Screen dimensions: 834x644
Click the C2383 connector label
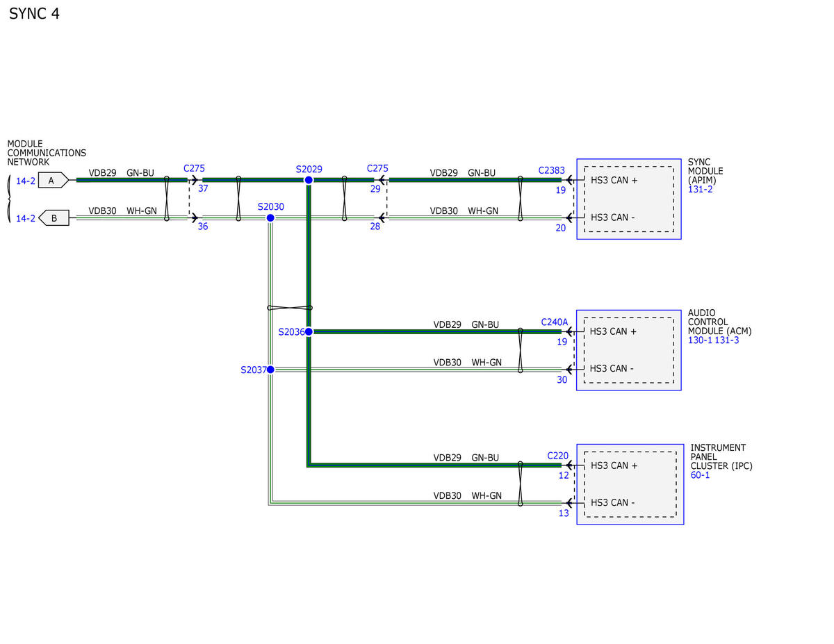(x=551, y=170)
